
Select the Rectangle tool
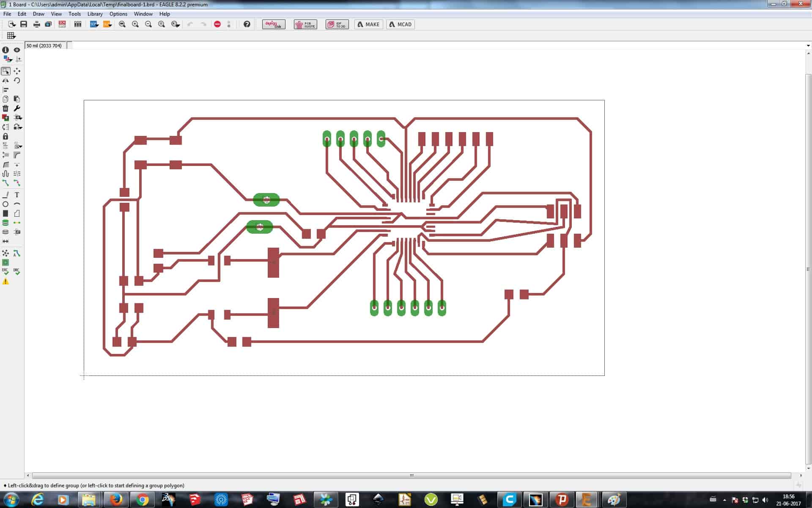click(5, 213)
